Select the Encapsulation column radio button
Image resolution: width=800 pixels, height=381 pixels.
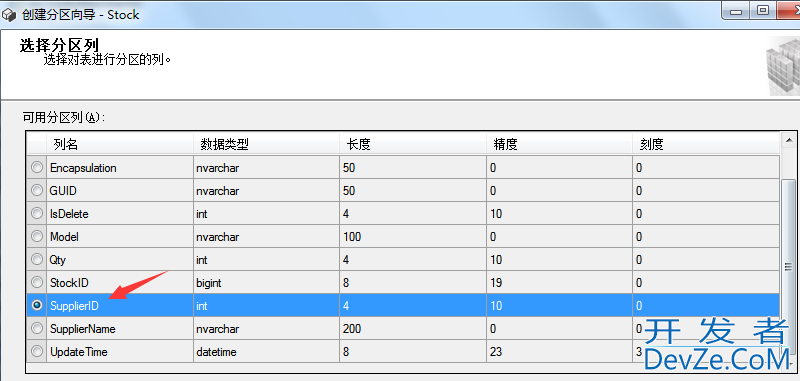point(37,167)
